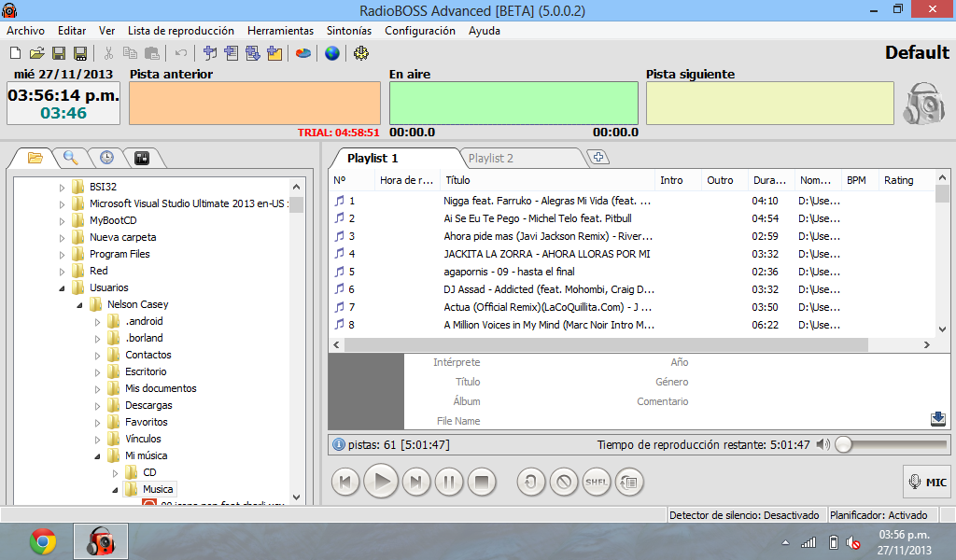Expand the Descargas folder

[97, 406]
